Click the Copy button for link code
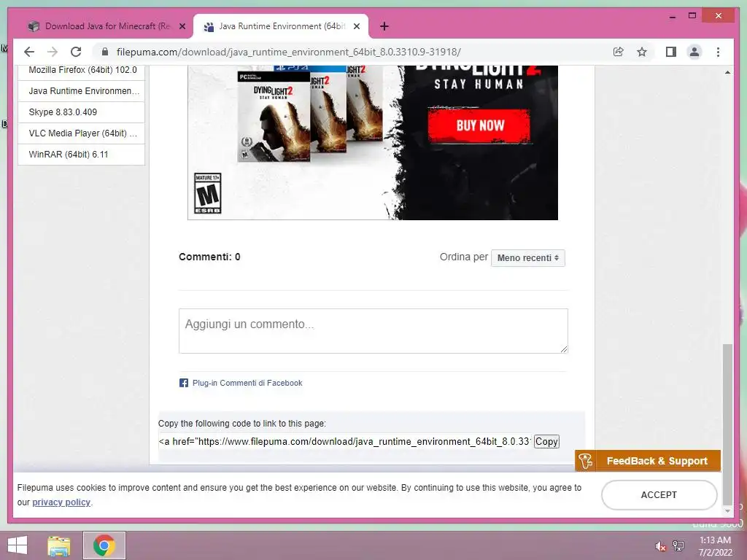 pos(546,441)
